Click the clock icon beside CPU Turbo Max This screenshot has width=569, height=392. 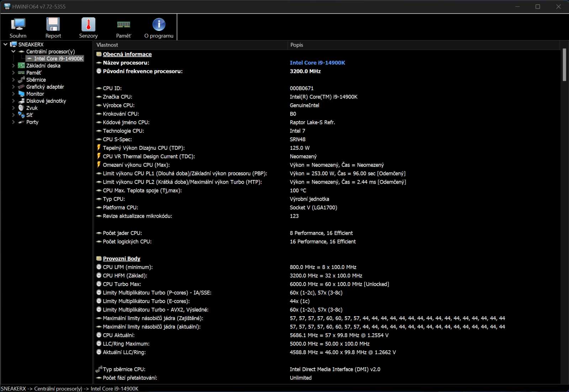[x=99, y=284]
